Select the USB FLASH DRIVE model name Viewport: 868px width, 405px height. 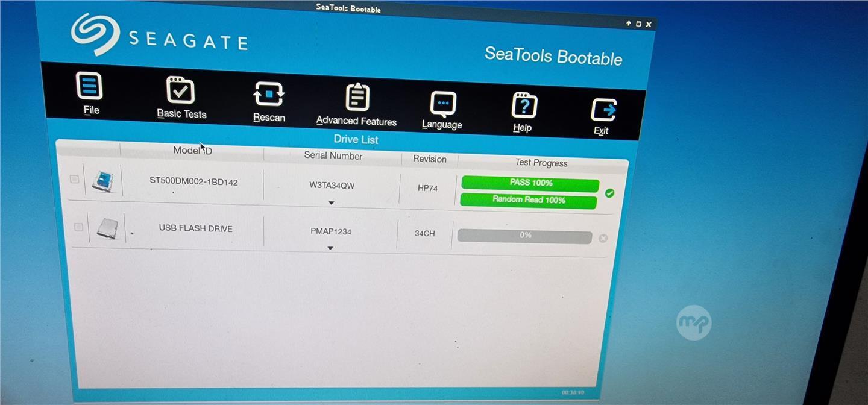tap(195, 228)
